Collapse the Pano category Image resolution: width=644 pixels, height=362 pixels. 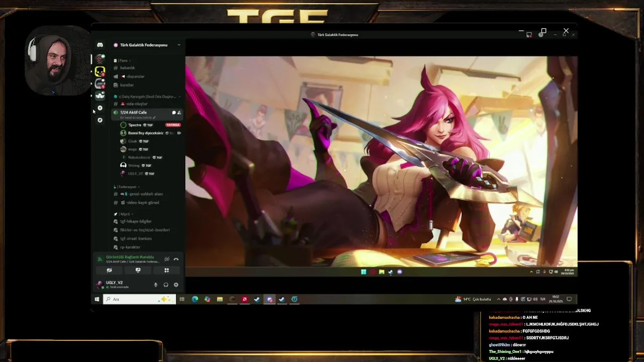coord(121,60)
